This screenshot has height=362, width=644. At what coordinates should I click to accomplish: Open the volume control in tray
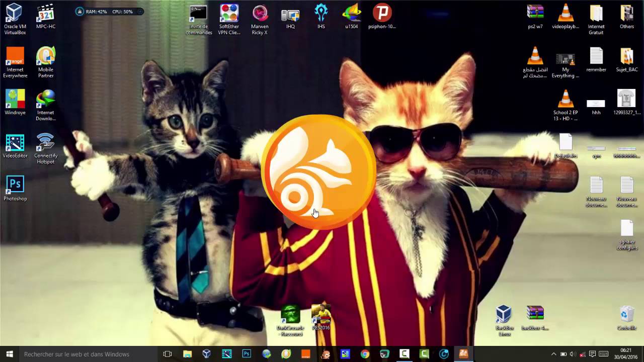pyautogui.click(x=573, y=354)
